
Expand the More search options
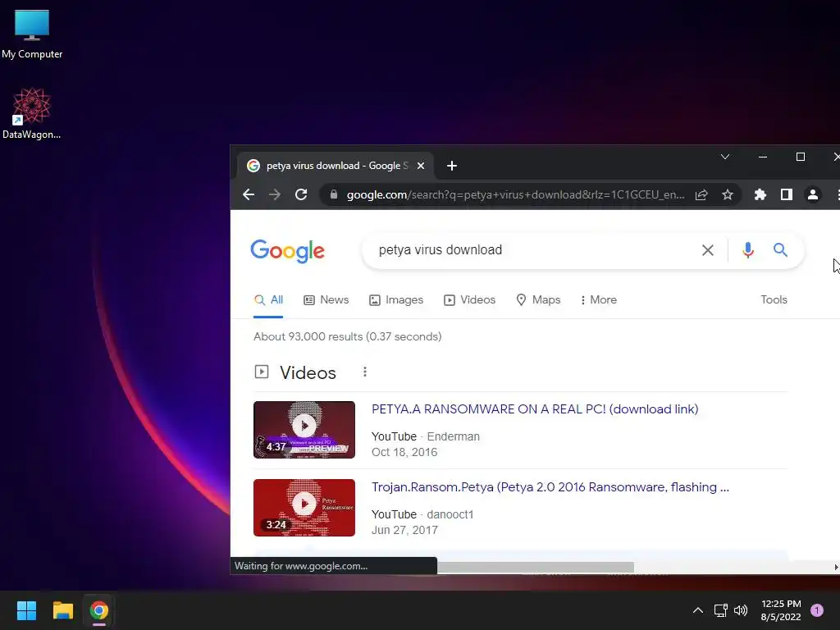coord(598,300)
